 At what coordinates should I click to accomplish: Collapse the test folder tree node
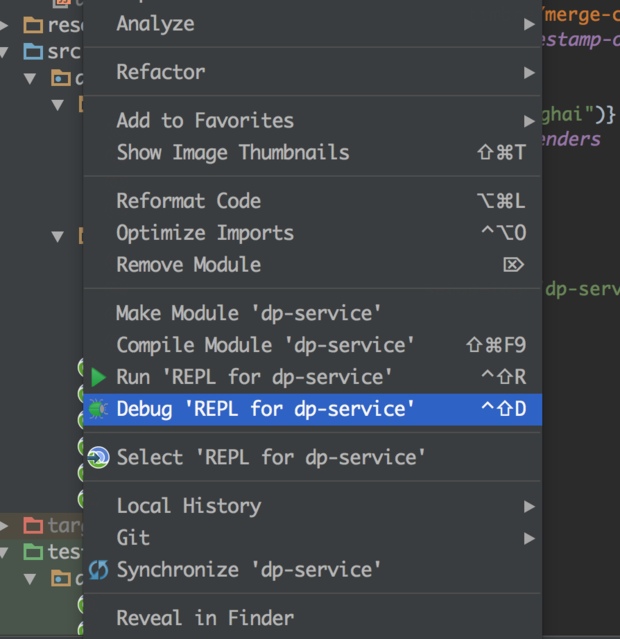coord(4,553)
